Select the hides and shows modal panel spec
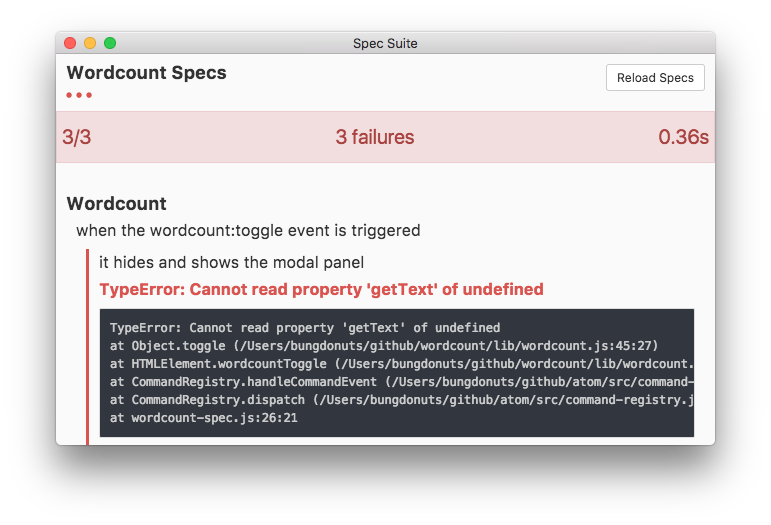This screenshot has height=525, width=771. pos(231,263)
